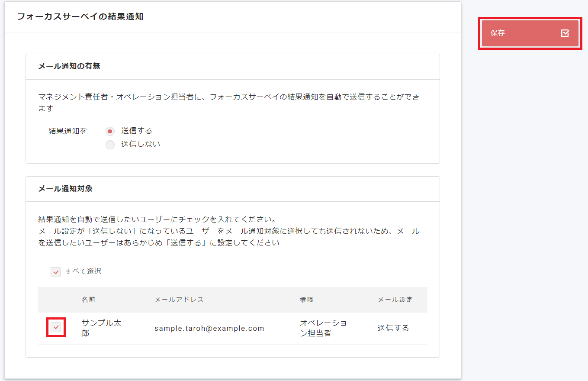Click the highlighted row checkbox inside red border
Screen dimensions: 588x381
[56, 328]
